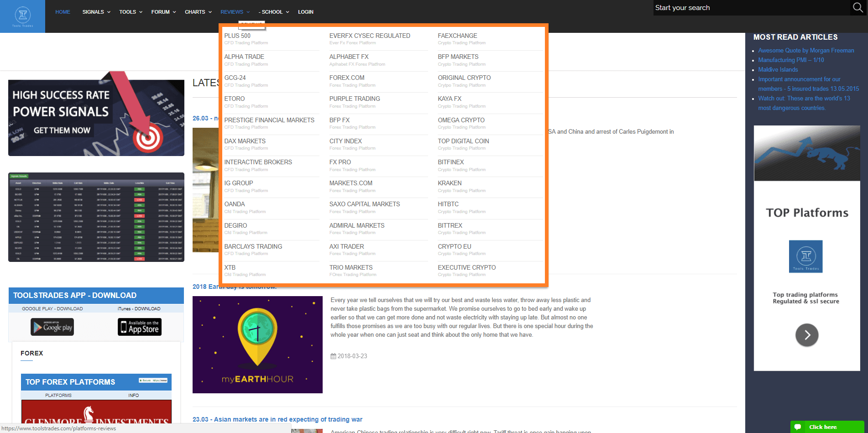
Task: Open GCG-24 review
Action: (235, 78)
